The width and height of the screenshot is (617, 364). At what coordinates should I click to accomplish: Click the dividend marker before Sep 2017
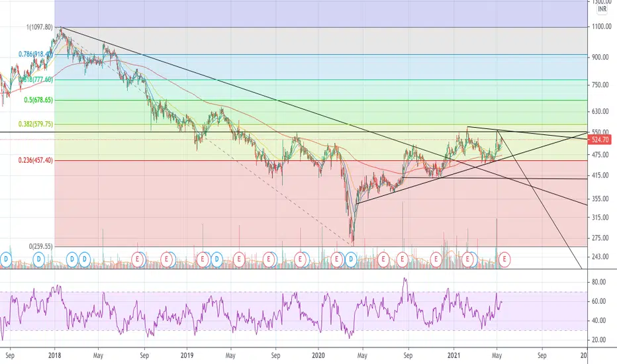(5, 259)
